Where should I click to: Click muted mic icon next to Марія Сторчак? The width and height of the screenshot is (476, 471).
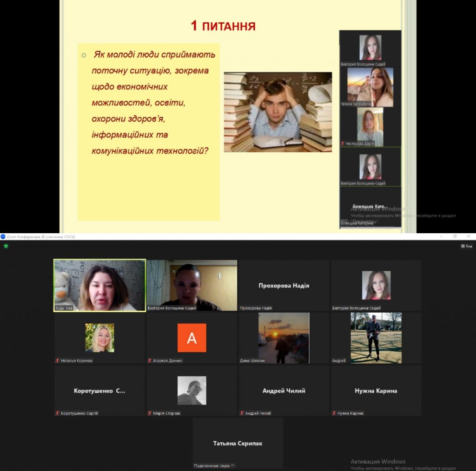(x=149, y=413)
